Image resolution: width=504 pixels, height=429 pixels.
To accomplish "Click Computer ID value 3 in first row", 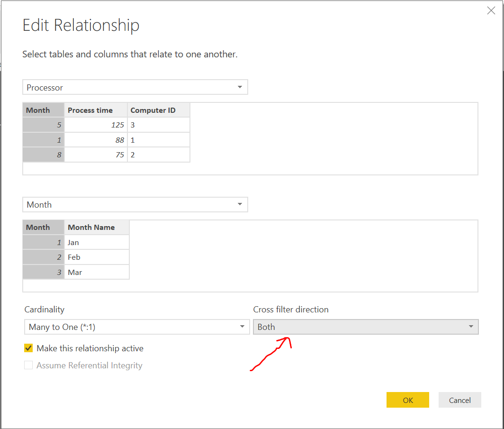I will click(x=159, y=125).
